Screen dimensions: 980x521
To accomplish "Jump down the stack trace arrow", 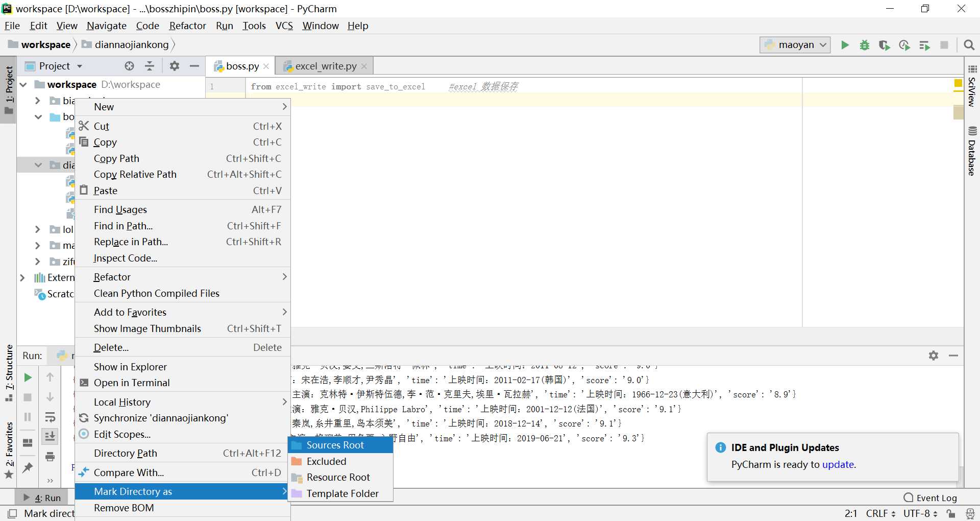I will [50, 397].
